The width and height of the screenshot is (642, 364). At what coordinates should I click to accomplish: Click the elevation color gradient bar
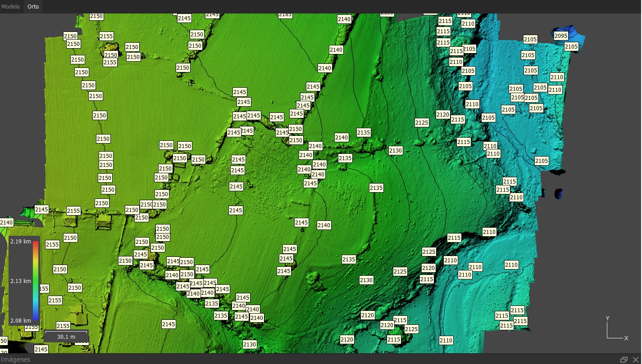tap(36, 281)
